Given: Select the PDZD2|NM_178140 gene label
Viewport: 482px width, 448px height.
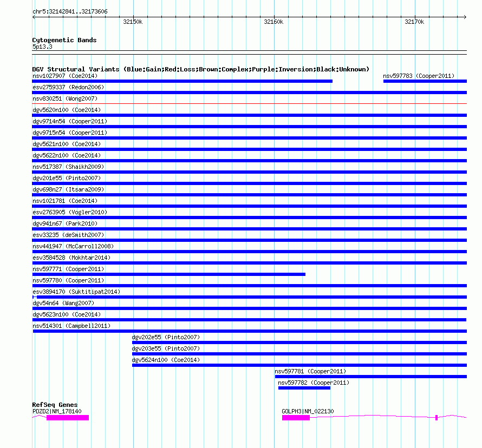Looking at the screenshot, I should pyautogui.click(x=57, y=411).
